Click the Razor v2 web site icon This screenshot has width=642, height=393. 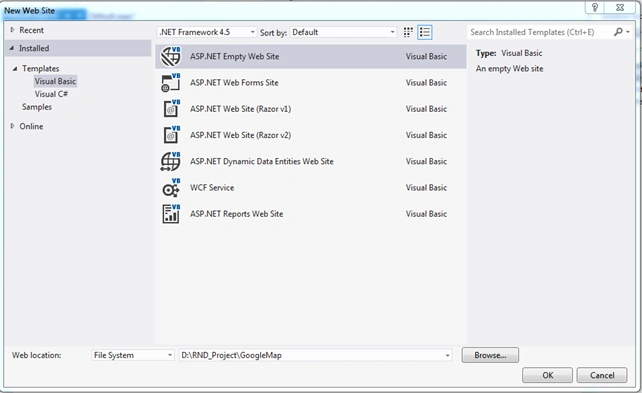coord(172,135)
